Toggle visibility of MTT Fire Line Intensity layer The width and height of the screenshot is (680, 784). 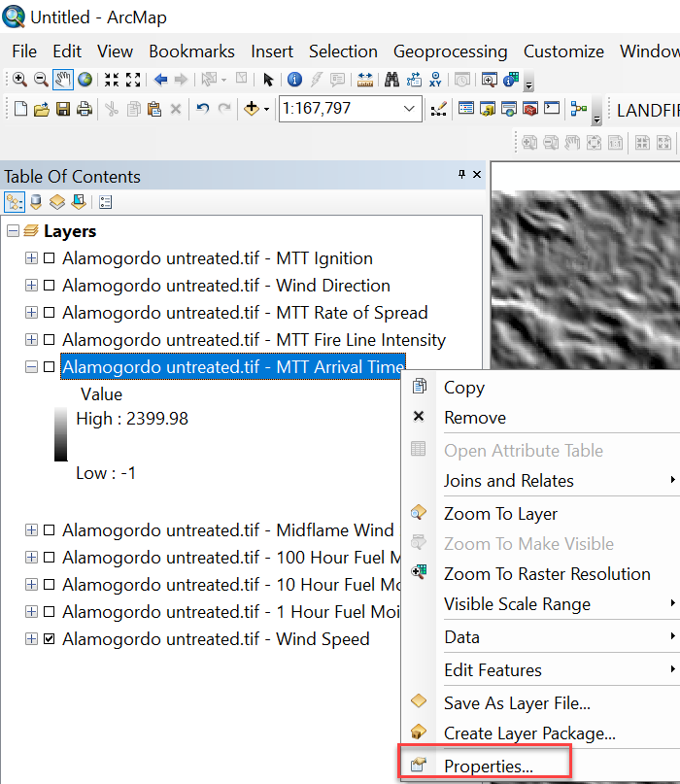[49, 339]
